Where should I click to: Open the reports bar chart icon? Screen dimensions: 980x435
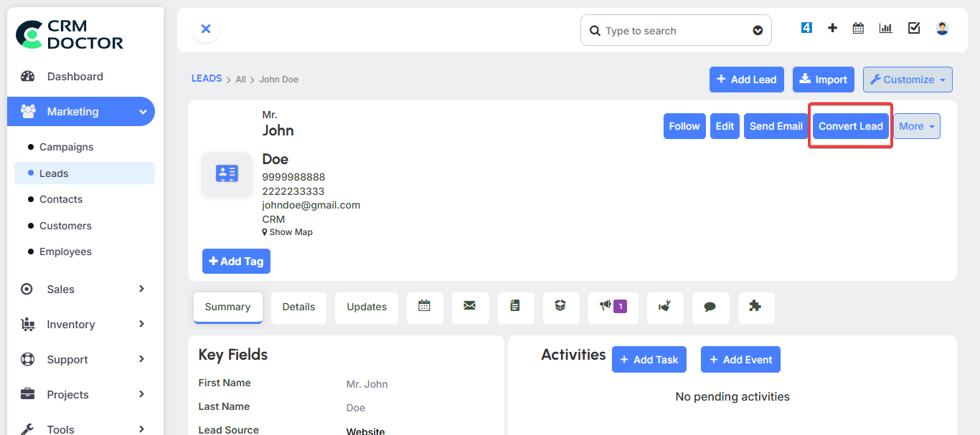tap(886, 28)
